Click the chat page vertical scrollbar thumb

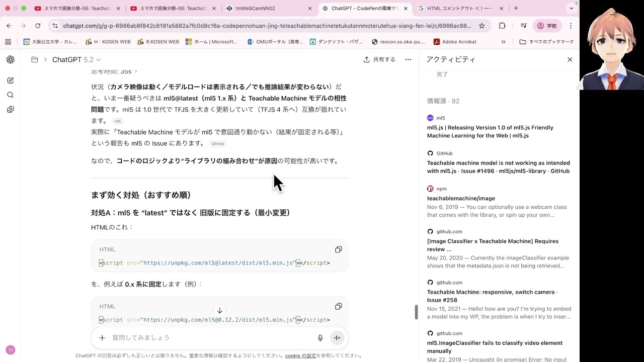point(416,312)
